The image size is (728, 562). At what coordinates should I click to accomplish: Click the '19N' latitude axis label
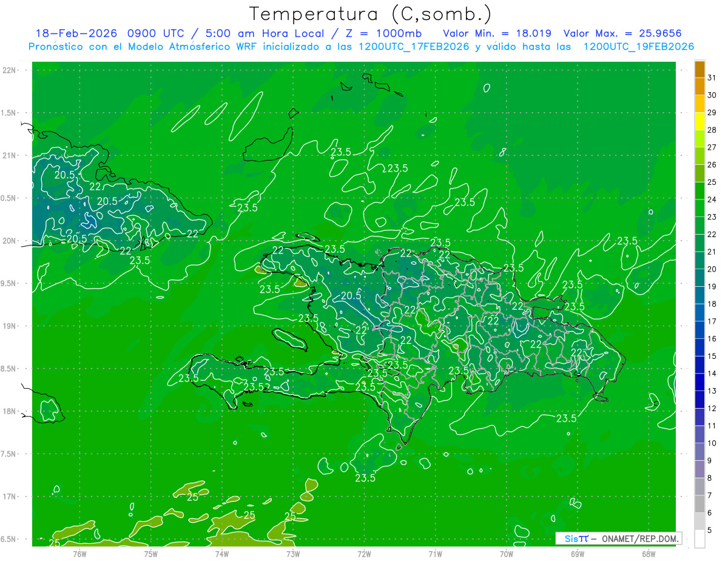pos(10,326)
